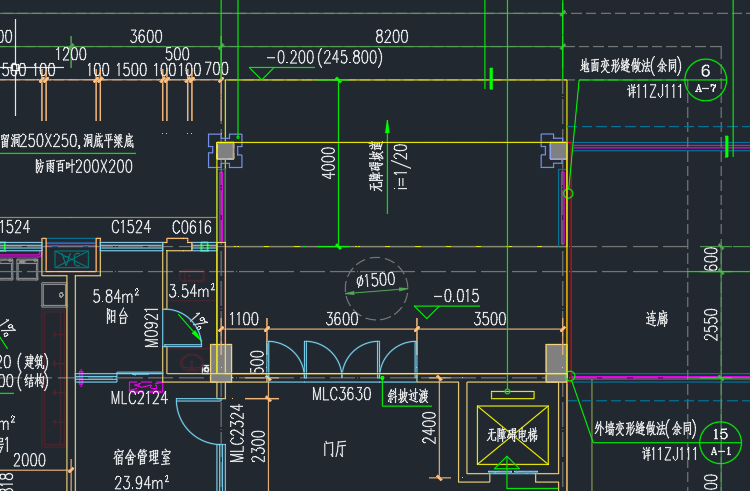Image resolution: width=750 pixels, height=491 pixels.
Task: Click the 700 dimension text
Action: [217, 69]
